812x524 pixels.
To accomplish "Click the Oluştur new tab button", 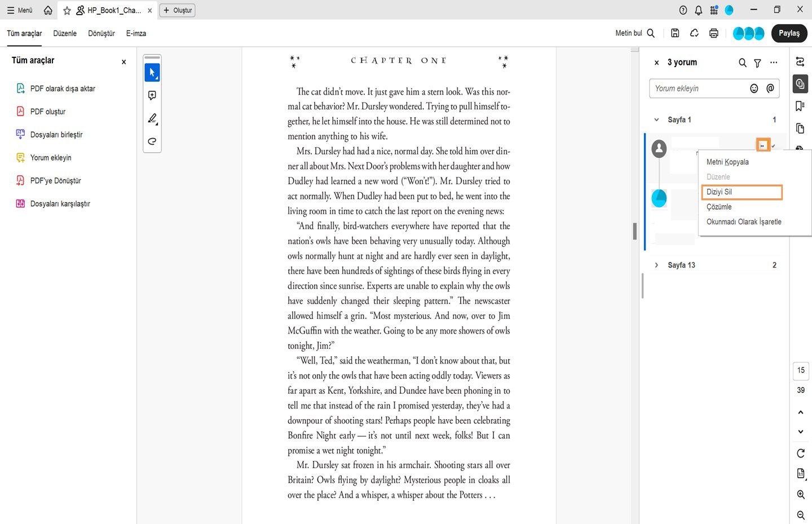I will 178,10.
